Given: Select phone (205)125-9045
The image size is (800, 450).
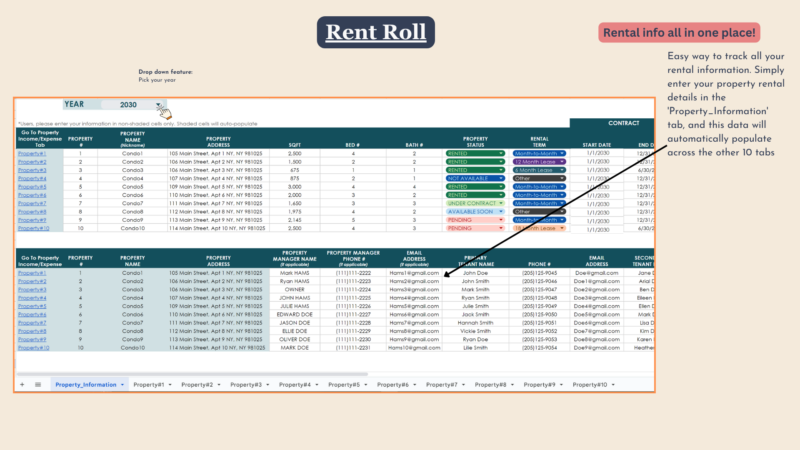Looking at the screenshot, I should pyautogui.click(x=539, y=273).
